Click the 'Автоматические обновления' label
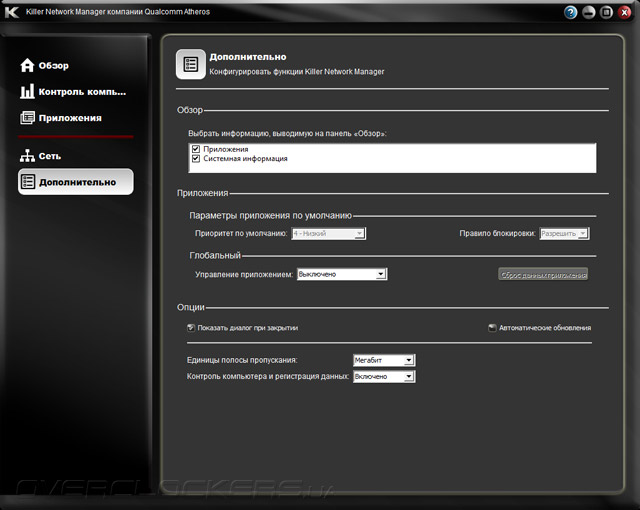This screenshot has width=640, height=510. pyautogui.click(x=545, y=328)
